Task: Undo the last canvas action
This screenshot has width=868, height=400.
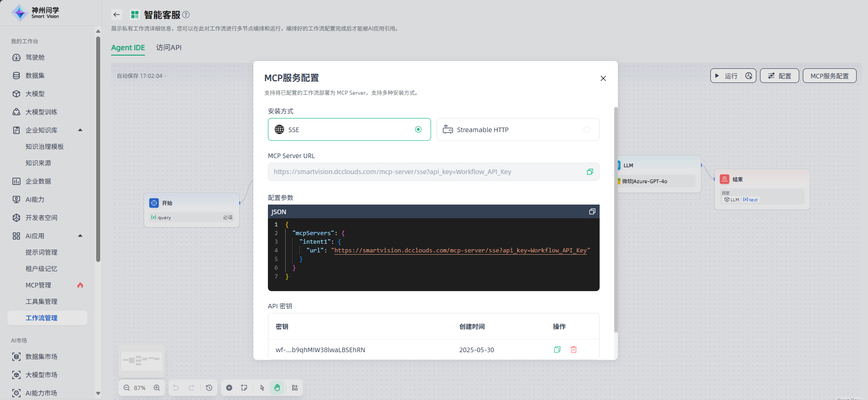Action: click(176, 388)
